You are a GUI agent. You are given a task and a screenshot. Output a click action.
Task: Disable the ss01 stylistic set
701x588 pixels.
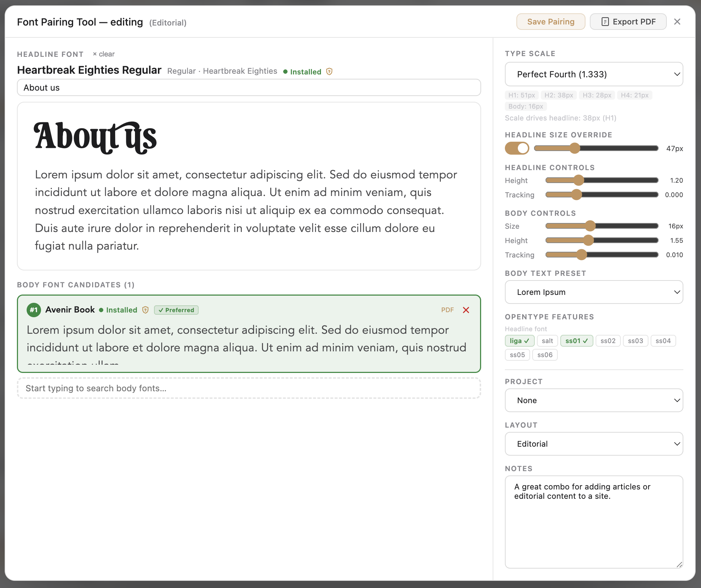point(576,341)
